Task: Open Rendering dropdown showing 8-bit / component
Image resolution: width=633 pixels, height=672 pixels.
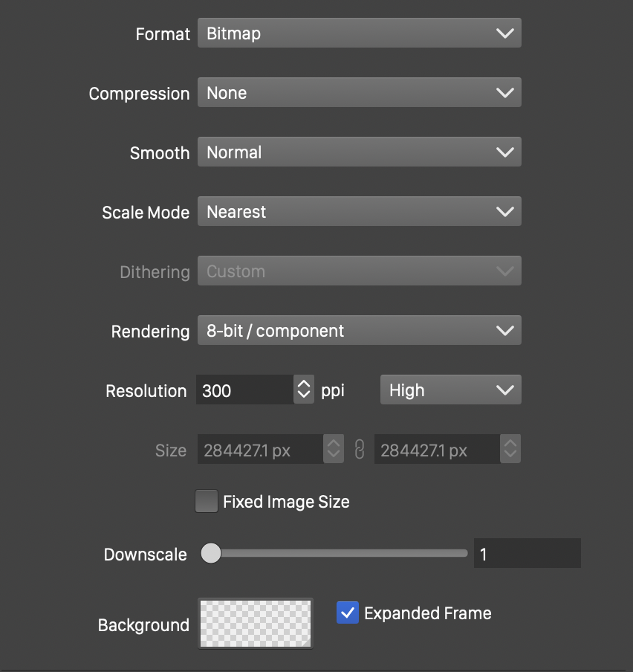Action: click(x=359, y=331)
